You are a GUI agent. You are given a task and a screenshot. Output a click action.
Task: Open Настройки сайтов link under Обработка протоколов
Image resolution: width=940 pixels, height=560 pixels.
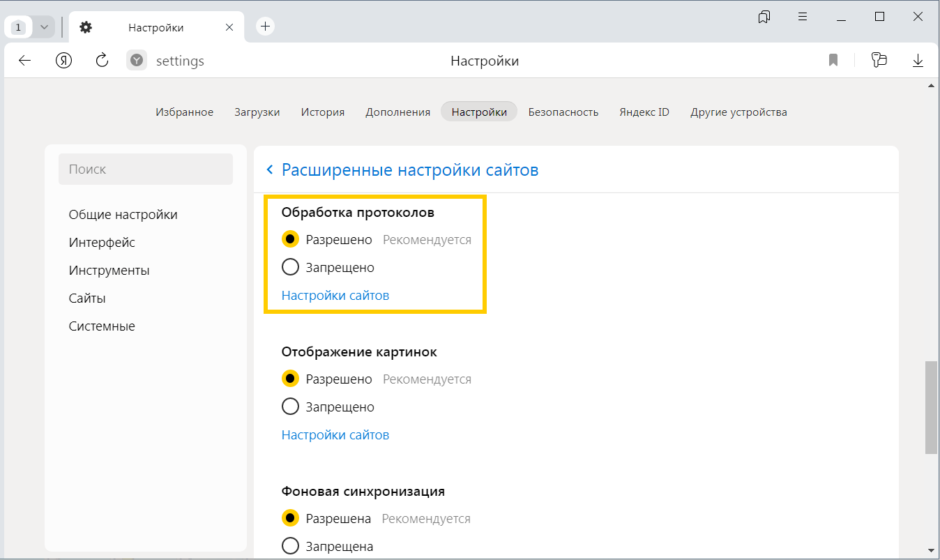click(x=335, y=295)
